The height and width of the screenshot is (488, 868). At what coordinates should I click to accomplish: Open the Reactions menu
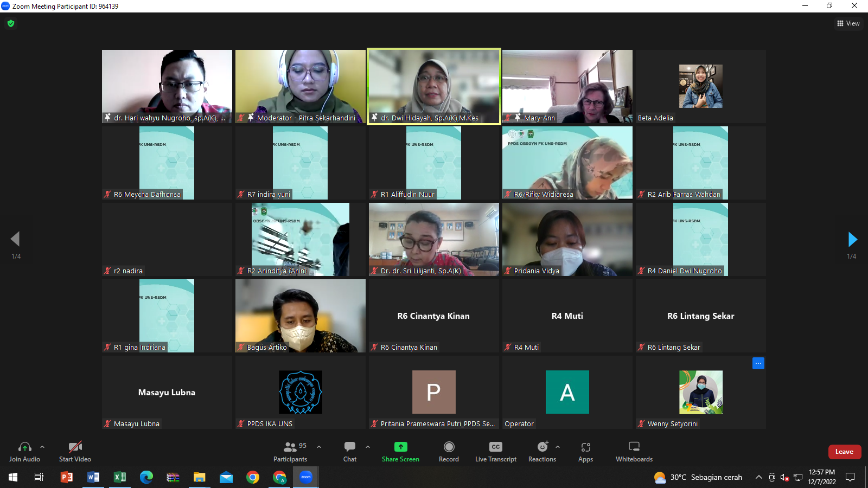[542, 451]
